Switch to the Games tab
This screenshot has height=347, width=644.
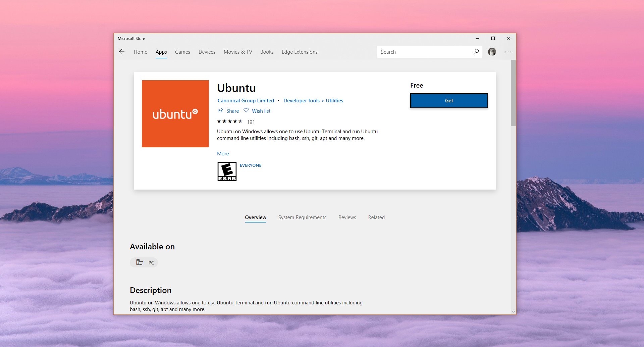tap(182, 52)
